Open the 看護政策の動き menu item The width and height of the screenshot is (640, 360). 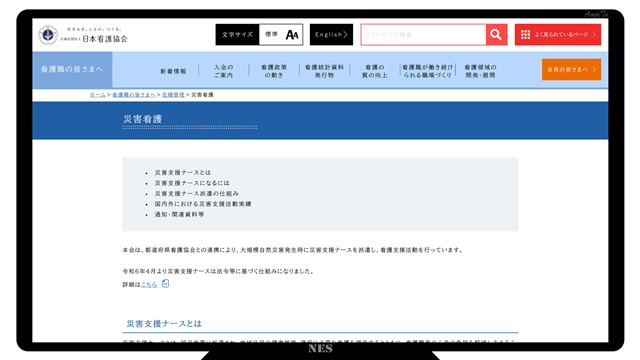(x=274, y=71)
